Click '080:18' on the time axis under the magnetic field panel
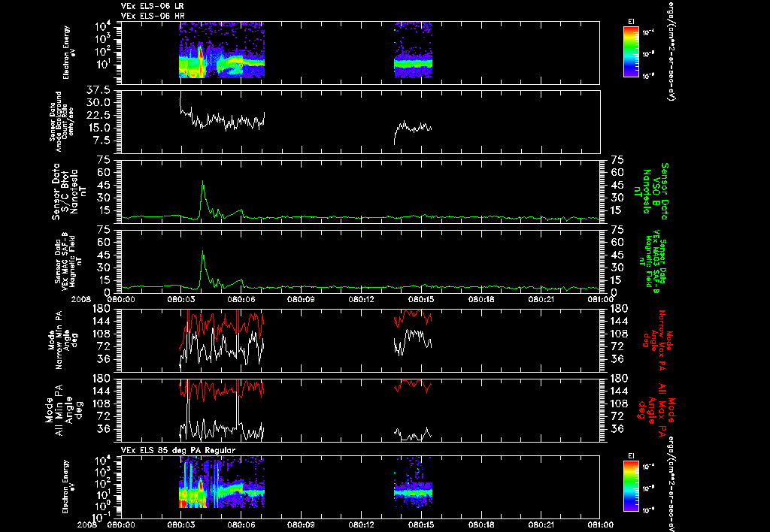770x532 pixels. tap(481, 299)
